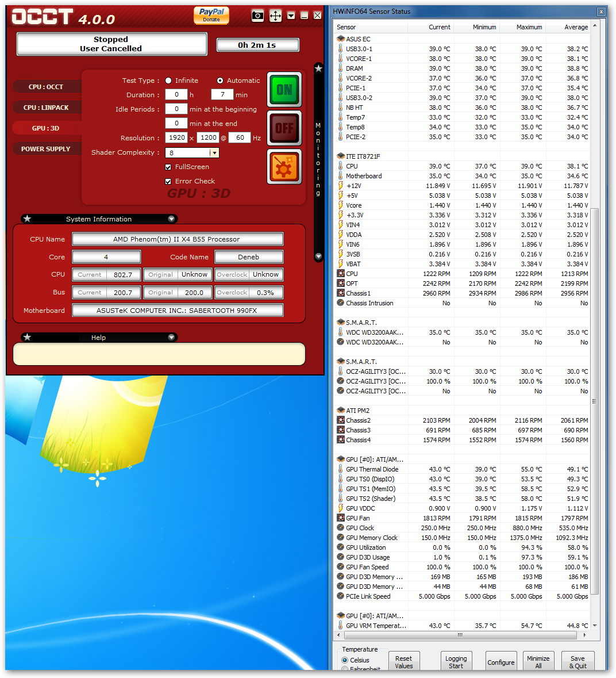
Task: Open the Shader Complexity dropdown
Action: pos(214,152)
